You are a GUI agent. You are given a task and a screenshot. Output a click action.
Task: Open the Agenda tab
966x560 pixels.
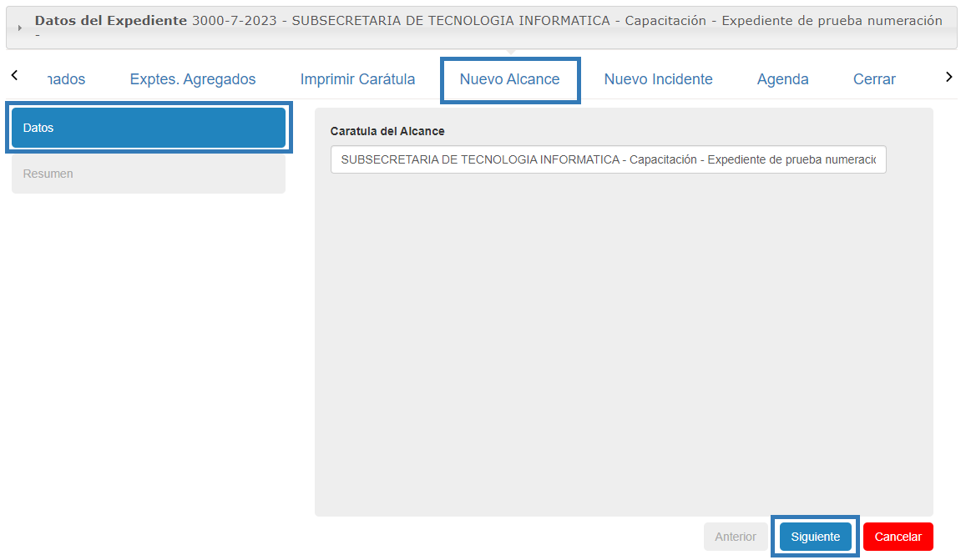pyautogui.click(x=782, y=79)
